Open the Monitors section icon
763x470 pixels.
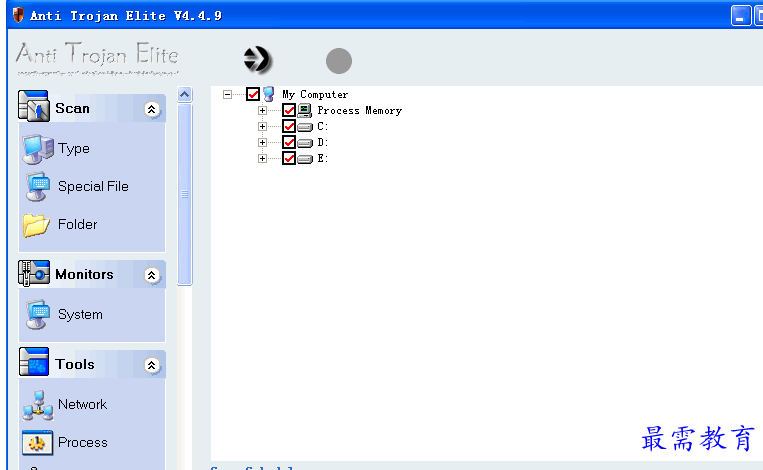pyautogui.click(x=34, y=273)
